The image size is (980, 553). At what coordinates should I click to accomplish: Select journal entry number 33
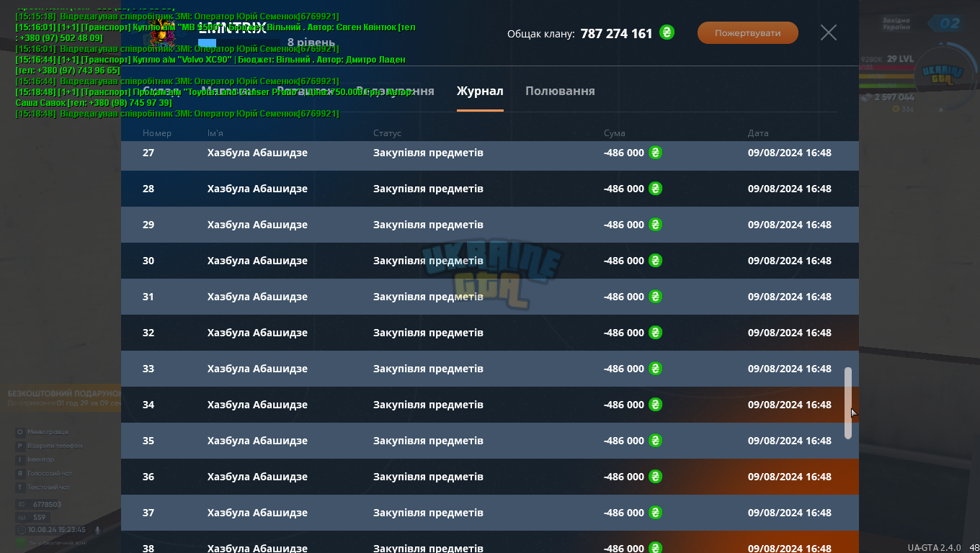(490, 369)
